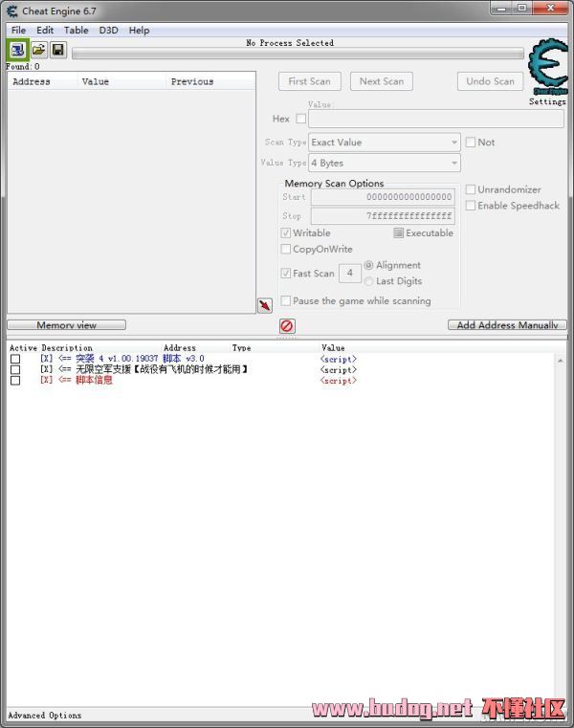
Task: Click the Cheat Engine title bar icon
Action: (x=12, y=11)
